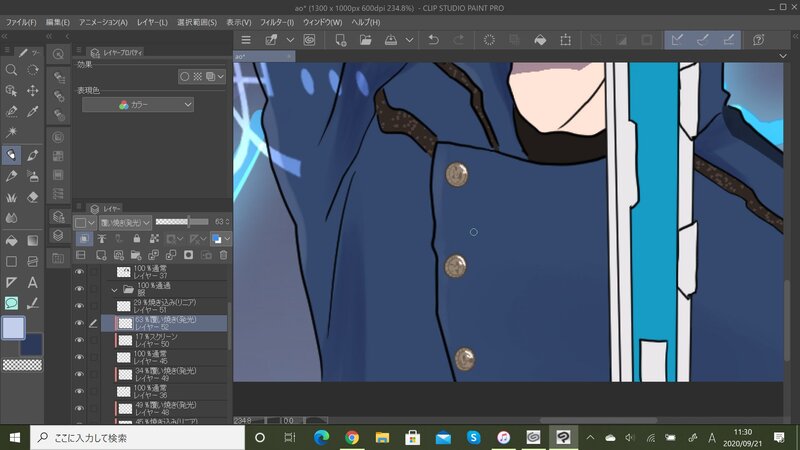The width and height of the screenshot is (800, 450).
Task: Select the Decoration grass brush tool
Action: click(11, 197)
